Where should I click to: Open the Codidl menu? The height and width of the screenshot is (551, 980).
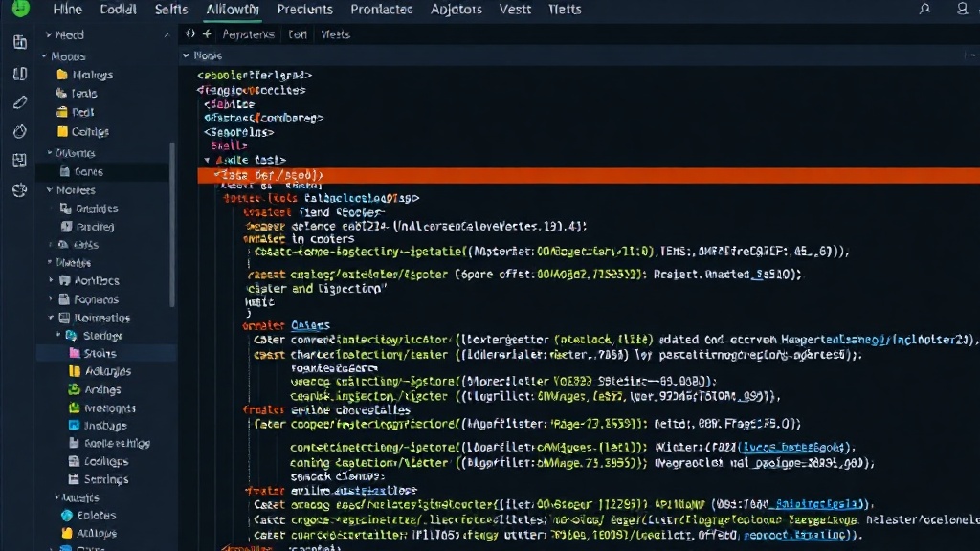point(118,10)
